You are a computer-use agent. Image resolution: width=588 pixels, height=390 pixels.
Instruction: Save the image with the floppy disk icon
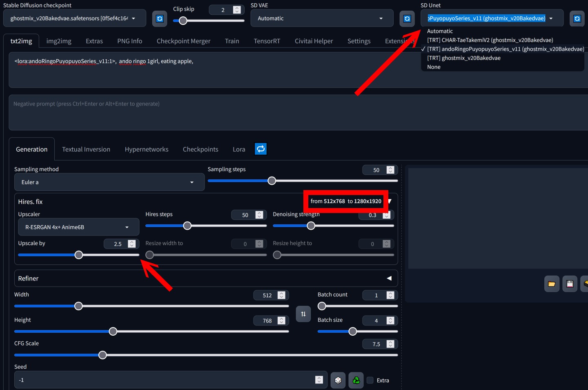point(570,283)
